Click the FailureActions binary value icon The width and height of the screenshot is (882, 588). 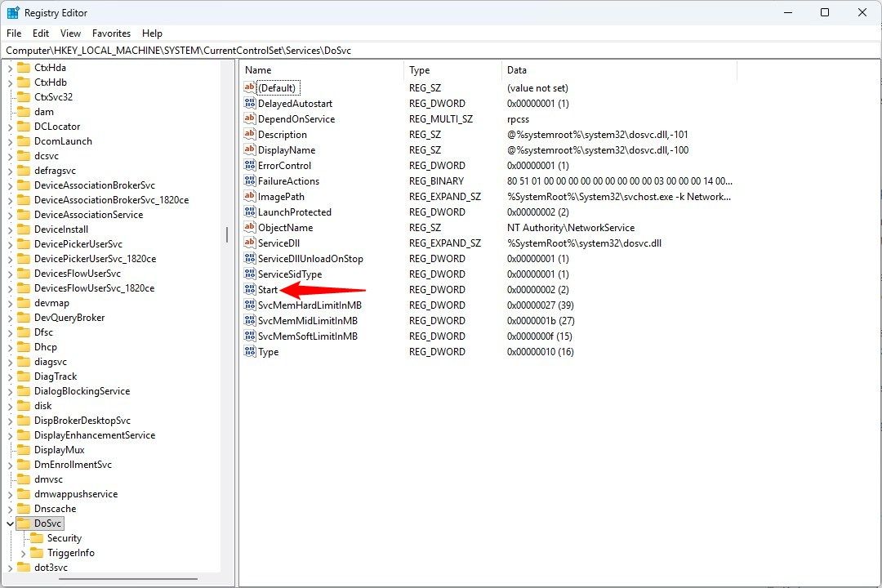point(250,180)
